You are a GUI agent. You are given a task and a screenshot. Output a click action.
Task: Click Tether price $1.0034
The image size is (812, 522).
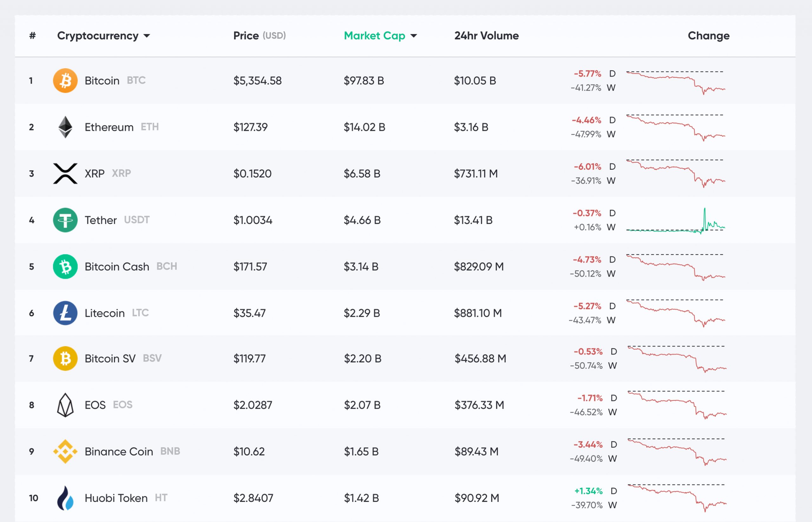point(252,220)
